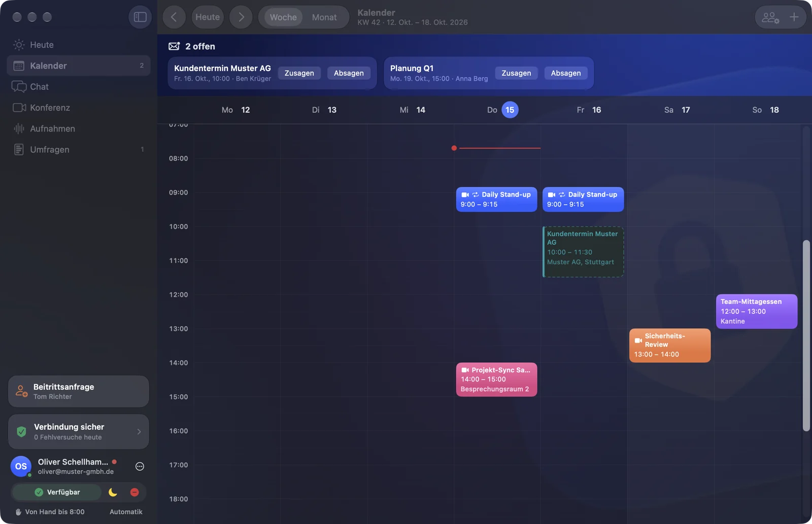812x524 pixels.
Task: Accept Kundentermin Muster AG with Zusagen
Action: click(x=299, y=73)
